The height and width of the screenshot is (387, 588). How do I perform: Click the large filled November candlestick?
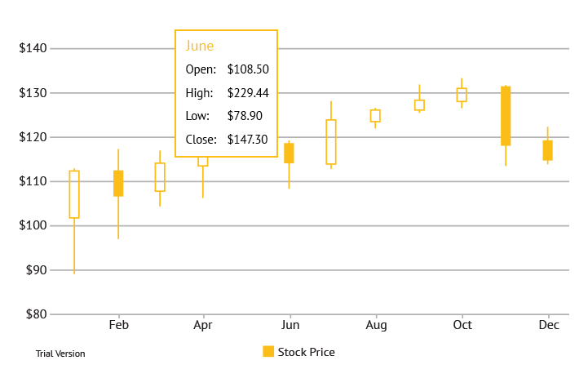pyautogui.click(x=506, y=116)
